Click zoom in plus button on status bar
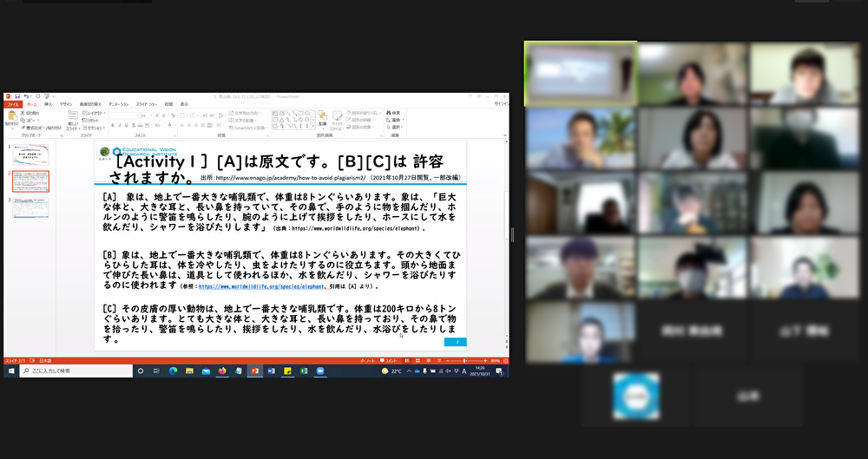Image resolution: width=868 pixels, height=459 pixels. tap(485, 360)
